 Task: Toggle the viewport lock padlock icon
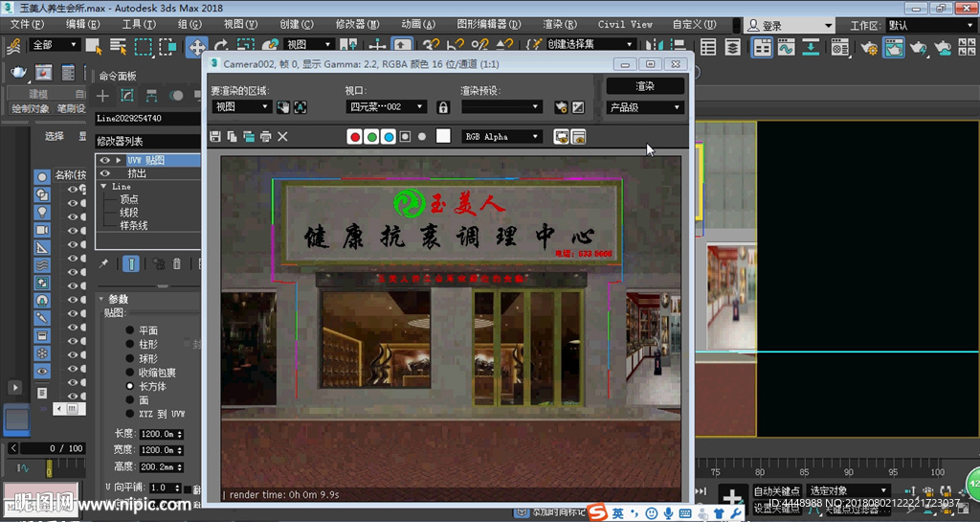442,107
